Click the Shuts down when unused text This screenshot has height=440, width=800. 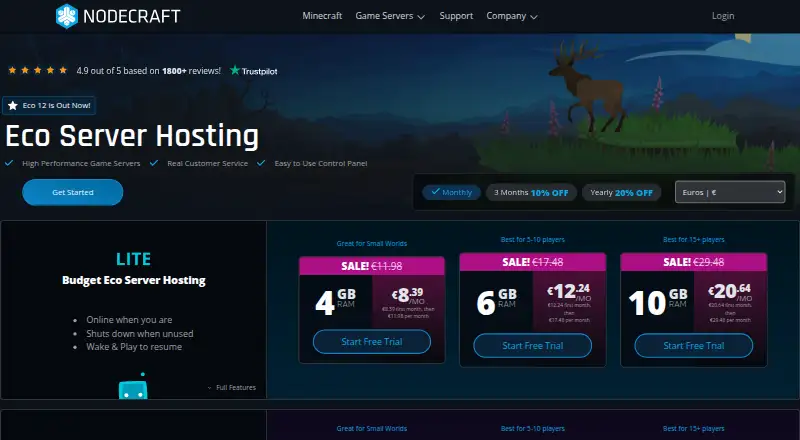point(139,333)
